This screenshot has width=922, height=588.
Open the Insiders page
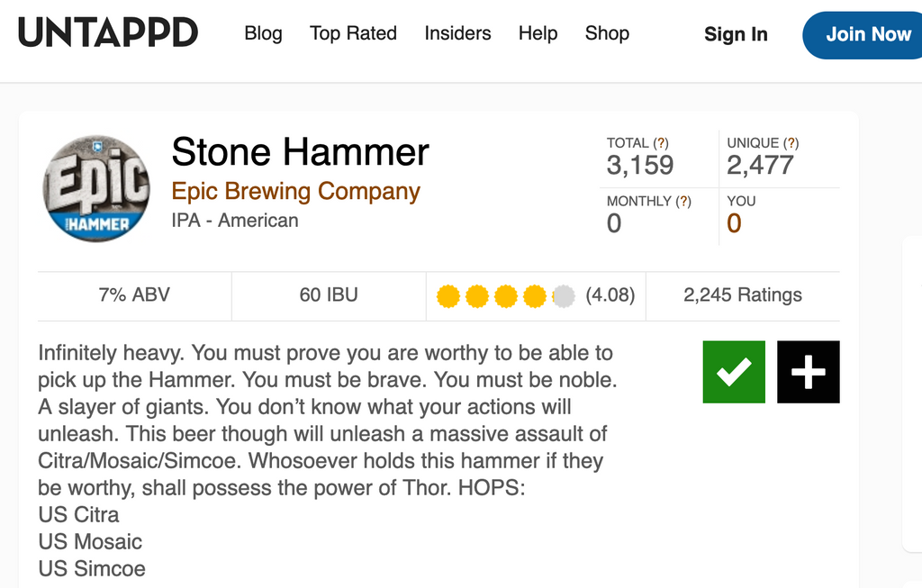[x=457, y=33]
